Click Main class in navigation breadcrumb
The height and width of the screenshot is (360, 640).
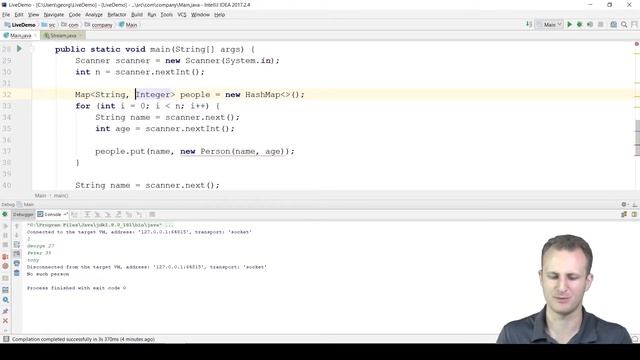(x=128, y=25)
